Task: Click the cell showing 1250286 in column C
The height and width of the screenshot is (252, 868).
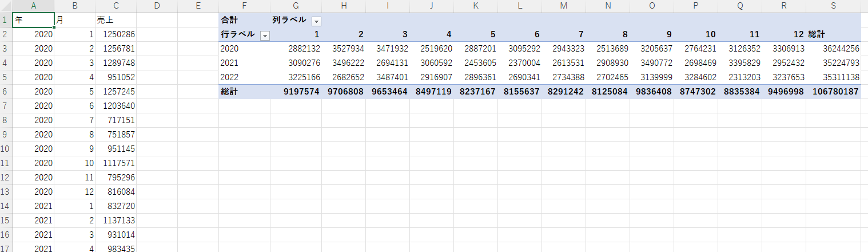Action: [x=116, y=34]
